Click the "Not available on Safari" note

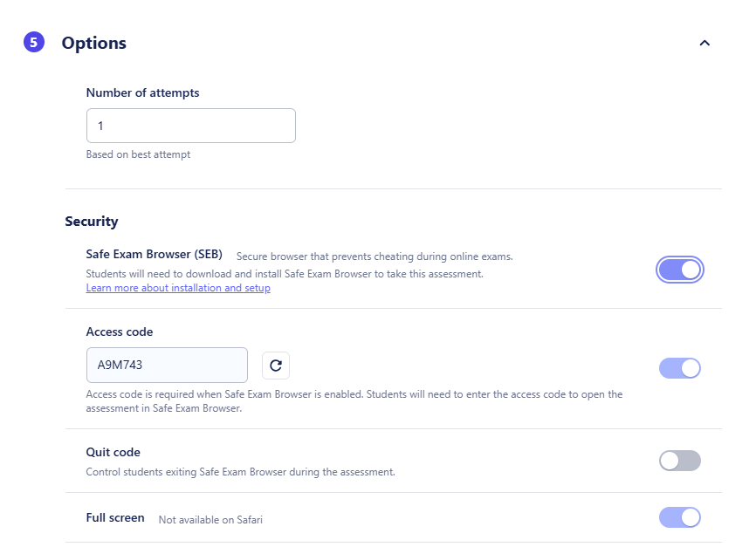(210, 519)
